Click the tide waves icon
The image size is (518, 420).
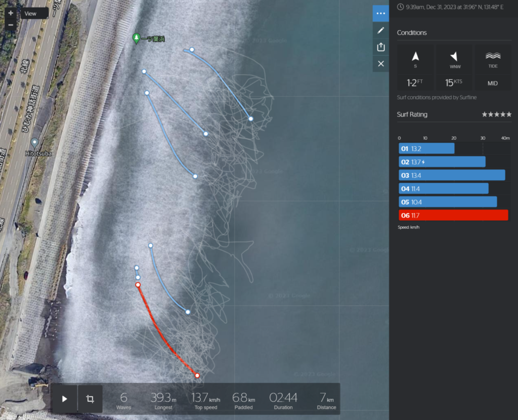coord(493,56)
